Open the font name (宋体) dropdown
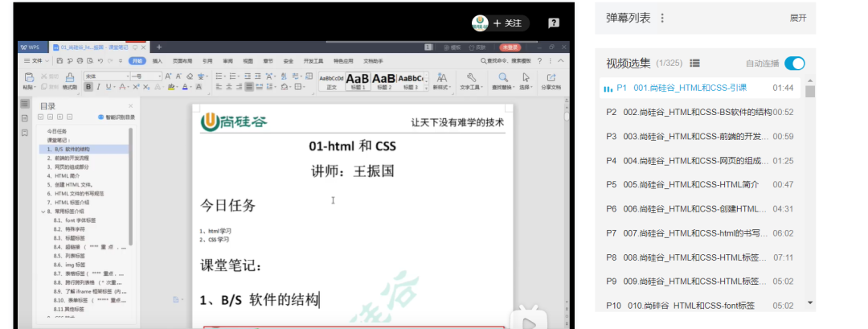 pyautogui.click(x=126, y=76)
